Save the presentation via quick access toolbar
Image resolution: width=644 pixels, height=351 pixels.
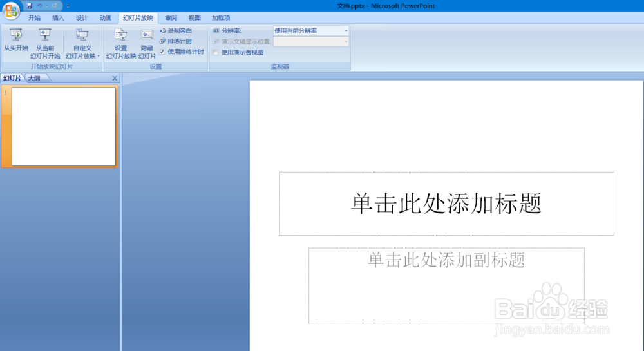(x=29, y=6)
